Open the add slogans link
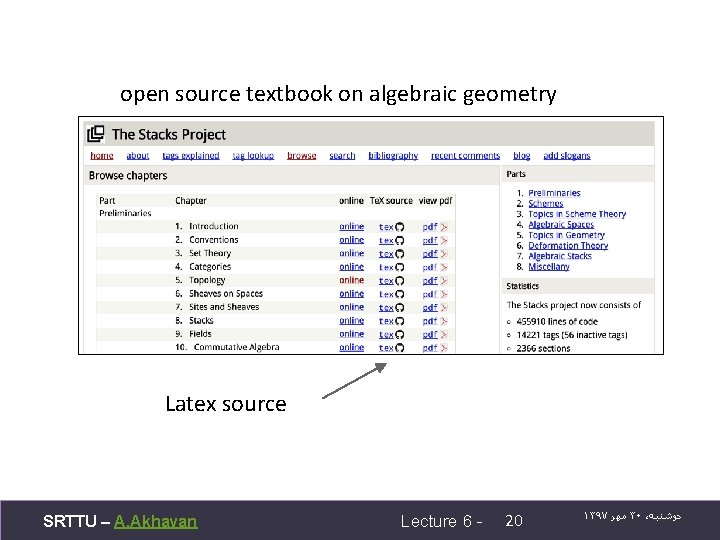 click(567, 156)
